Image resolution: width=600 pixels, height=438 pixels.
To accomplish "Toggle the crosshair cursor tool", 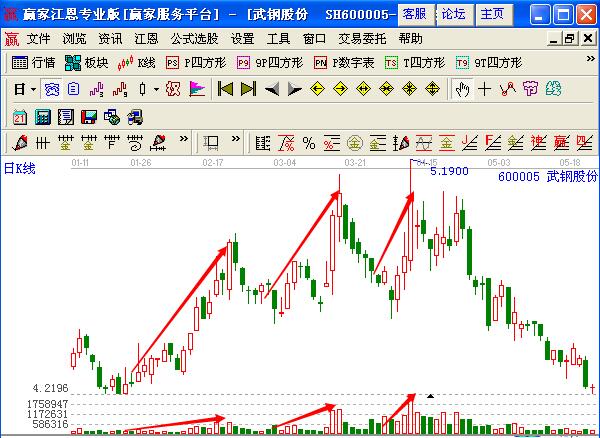I will point(485,89).
